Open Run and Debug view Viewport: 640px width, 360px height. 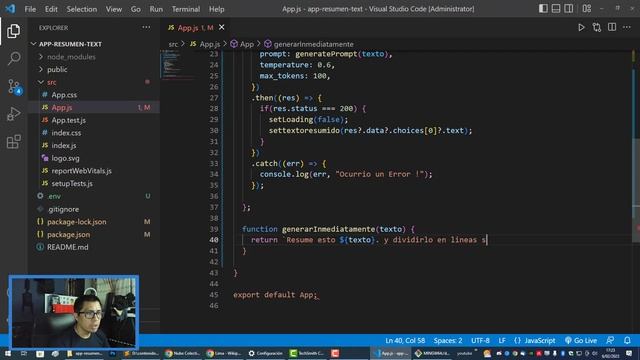point(13,114)
